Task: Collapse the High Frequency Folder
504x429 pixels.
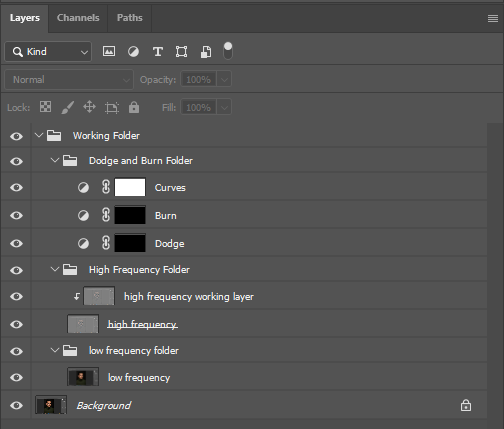Action: [x=55, y=269]
